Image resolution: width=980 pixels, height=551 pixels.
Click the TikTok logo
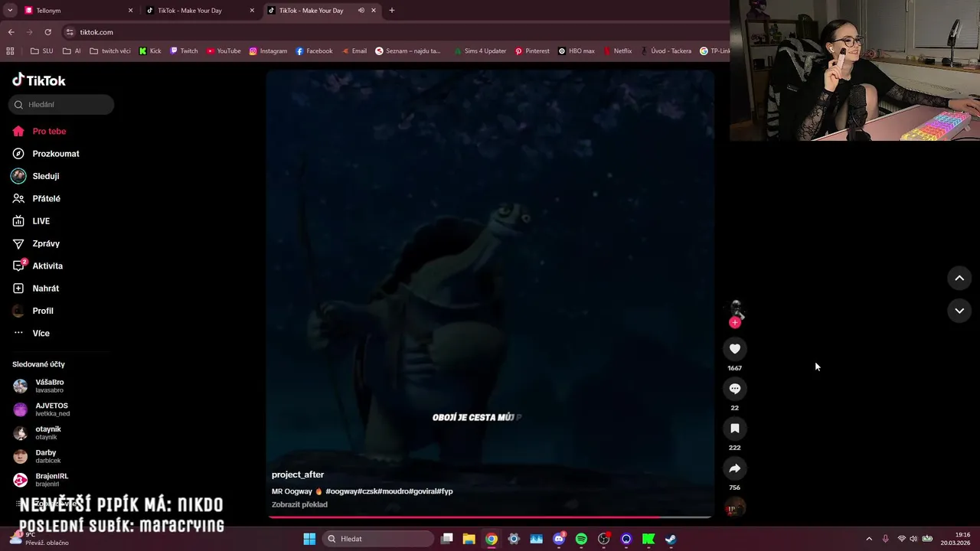pos(39,80)
